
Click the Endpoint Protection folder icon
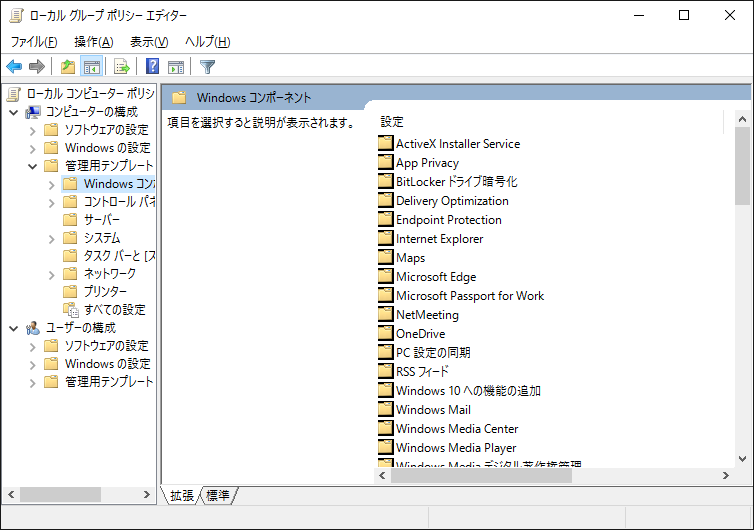386,219
